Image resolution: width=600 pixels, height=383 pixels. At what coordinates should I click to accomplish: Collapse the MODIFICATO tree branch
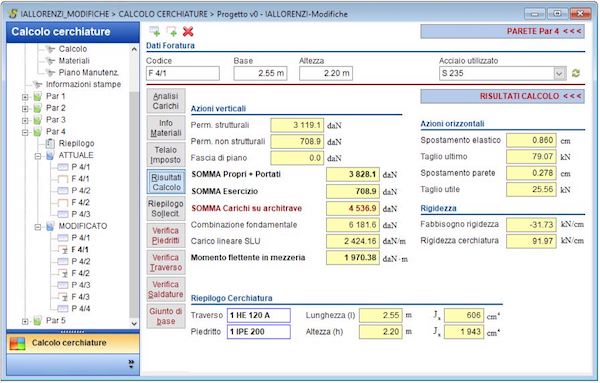click(x=38, y=227)
